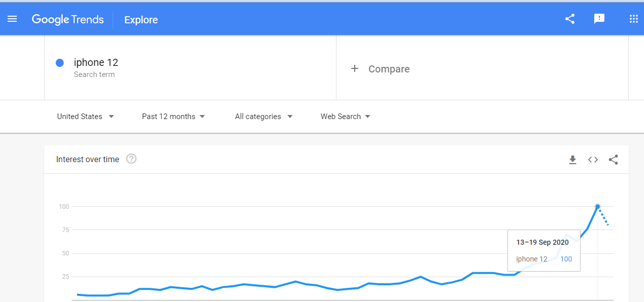Click the Google Trends logo
Image resolution: width=644 pixels, height=302 pixels.
click(x=67, y=20)
